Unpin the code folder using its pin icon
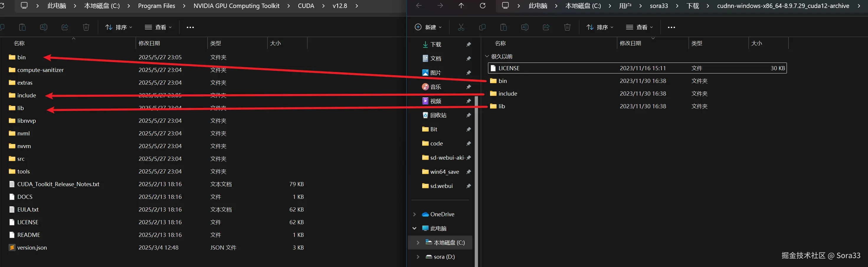The image size is (868, 267). [x=468, y=144]
